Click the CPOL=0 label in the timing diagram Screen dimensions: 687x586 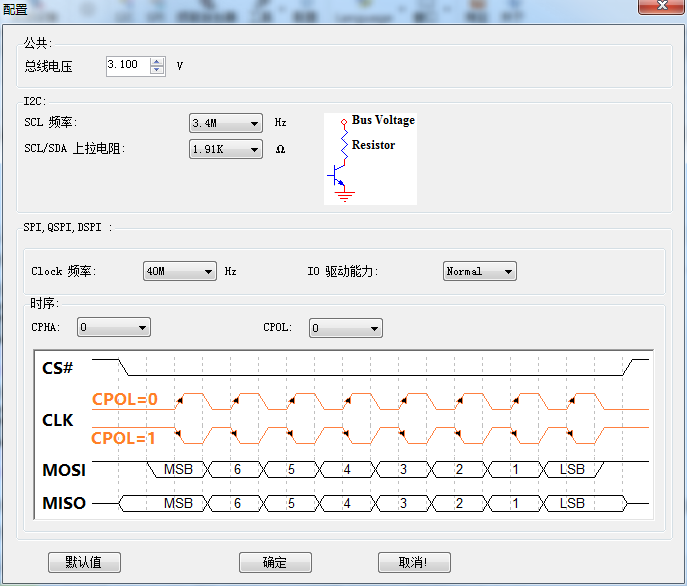coord(125,399)
